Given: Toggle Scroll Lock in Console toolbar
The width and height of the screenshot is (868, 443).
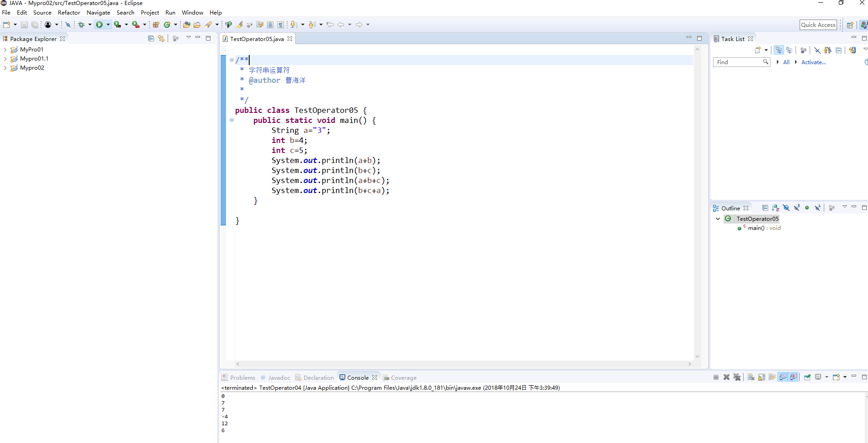Looking at the screenshot, I should [x=761, y=377].
